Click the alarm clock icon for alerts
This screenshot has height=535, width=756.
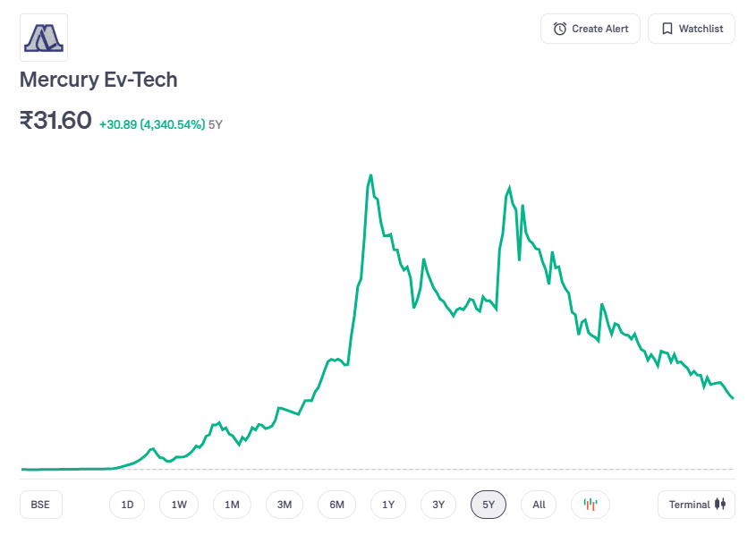coord(560,29)
